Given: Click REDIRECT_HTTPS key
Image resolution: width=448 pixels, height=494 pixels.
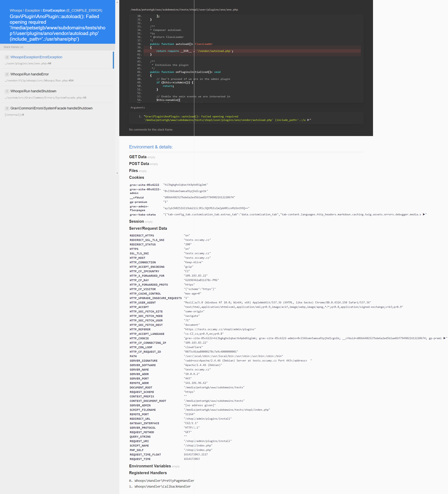Looking at the screenshot, I should tap(142, 236).
